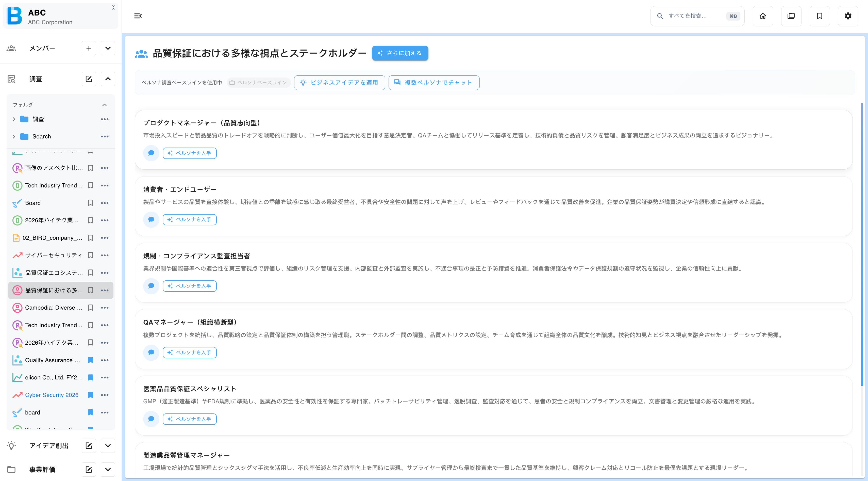Expand the Search folder tree arrow
Screen dimensions: 868x481
[x=14, y=137]
